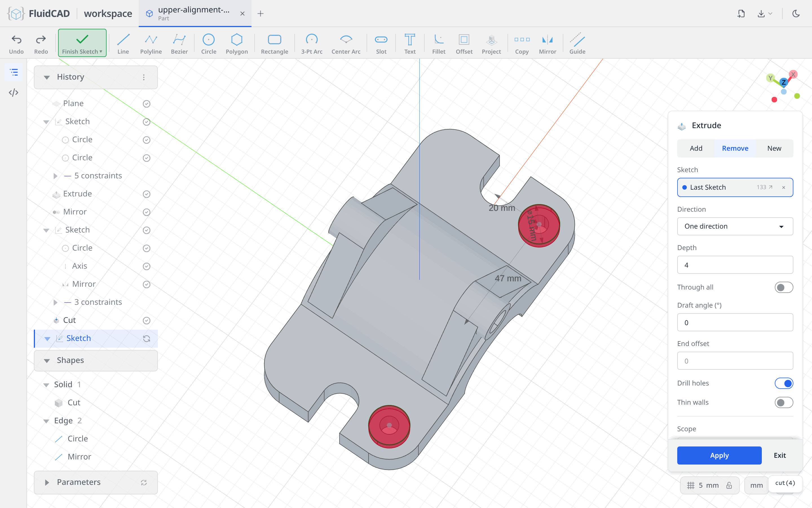812x508 pixels.
Task: Open the upper-alignment Part tab
Action: [x=195, y=14]
